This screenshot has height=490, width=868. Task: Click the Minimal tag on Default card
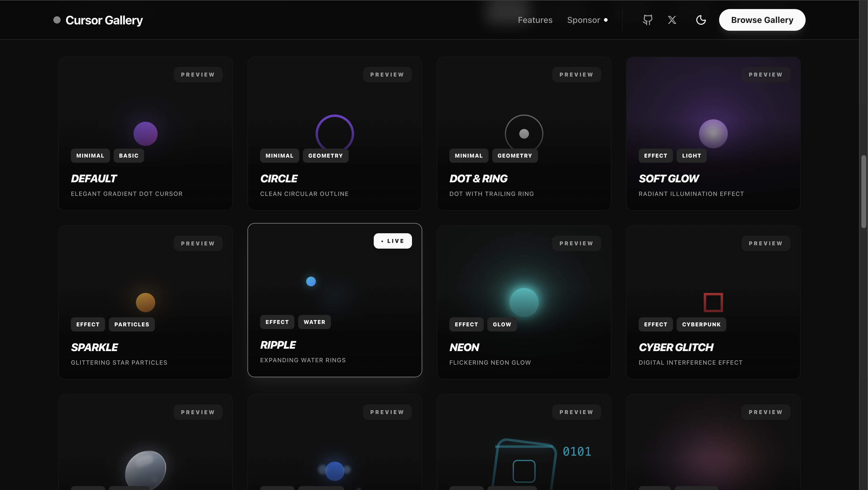pyautogui.click(x=90, y=156)
